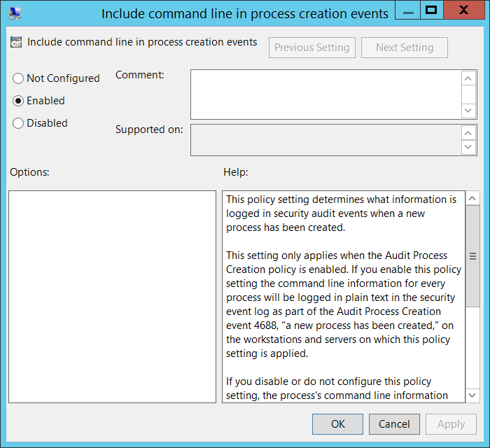Viewport: 490px width, 448px height.
Task: Click the Apply button
Action: point(451,423)
